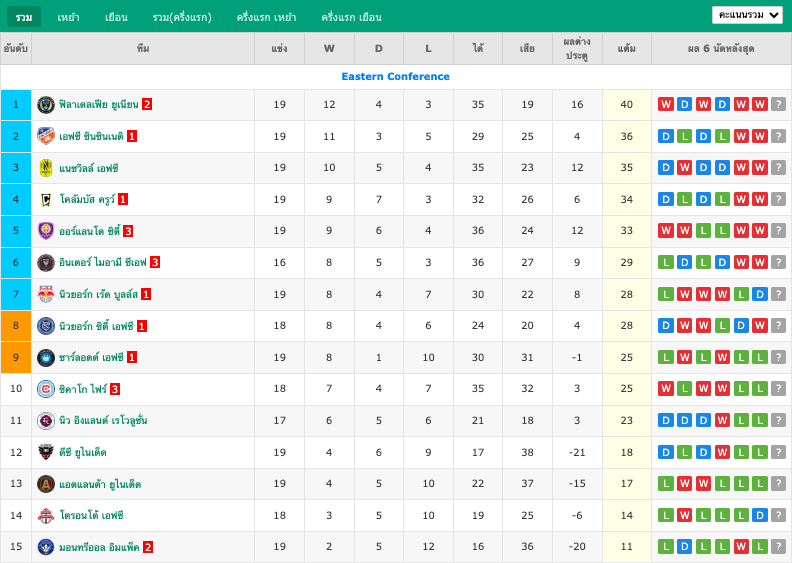Image resolution: width=792 pixels, height=563 pixels.
Task: Switch to the เหย้า tab
Action: [68, 17]
